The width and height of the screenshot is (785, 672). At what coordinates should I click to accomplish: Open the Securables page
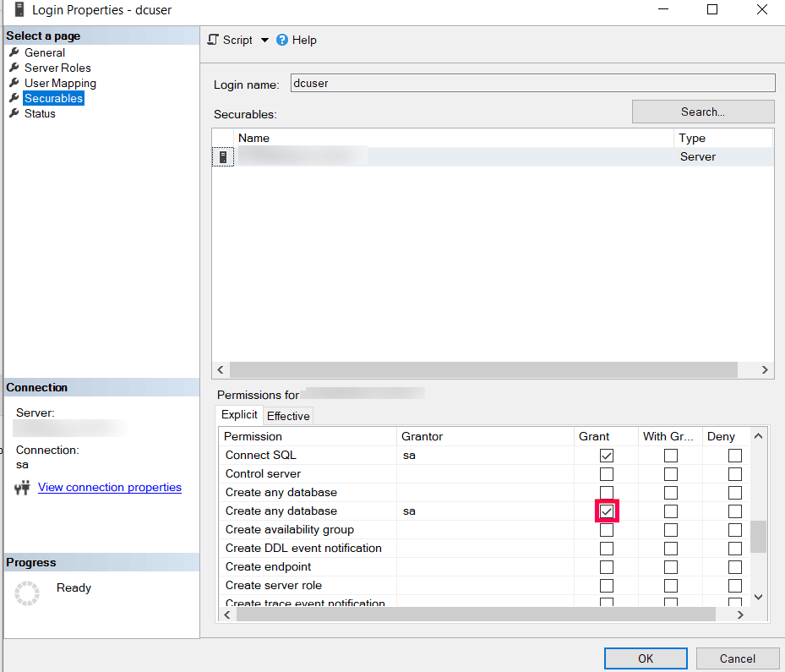click(x=53, y=98)
